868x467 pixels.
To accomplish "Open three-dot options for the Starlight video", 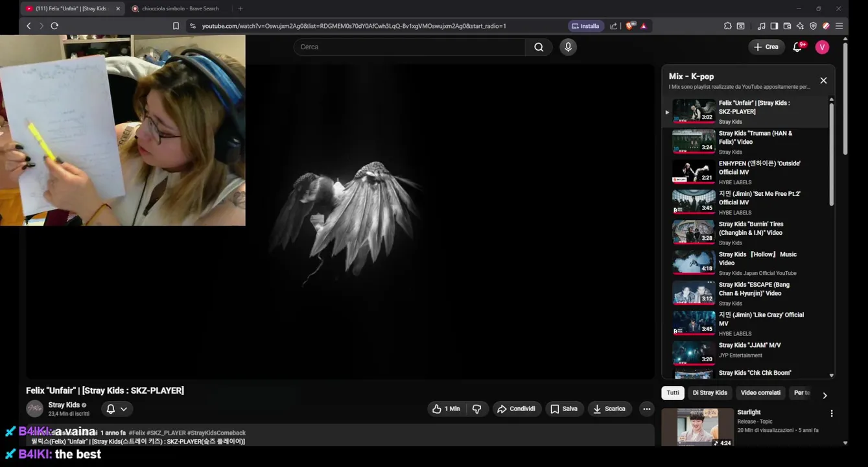I will click(832, 413).
